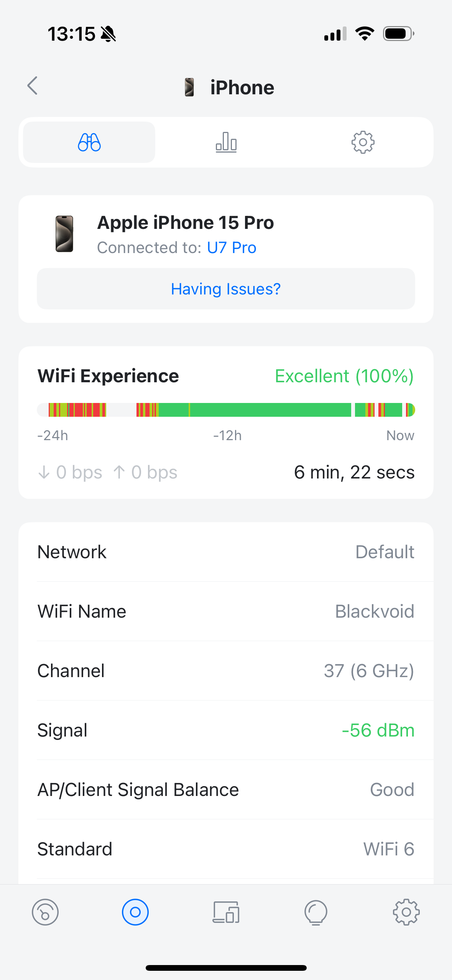Tap the Signal -56 dBm row
This screenshot has width=452, height=980.
coord(226,730)
